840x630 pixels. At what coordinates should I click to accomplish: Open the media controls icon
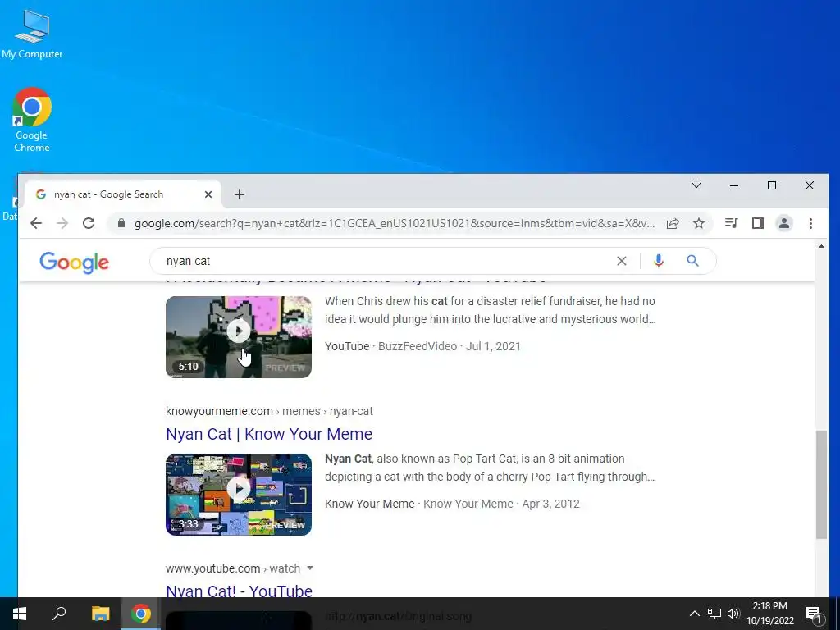(x=731, y=223)
